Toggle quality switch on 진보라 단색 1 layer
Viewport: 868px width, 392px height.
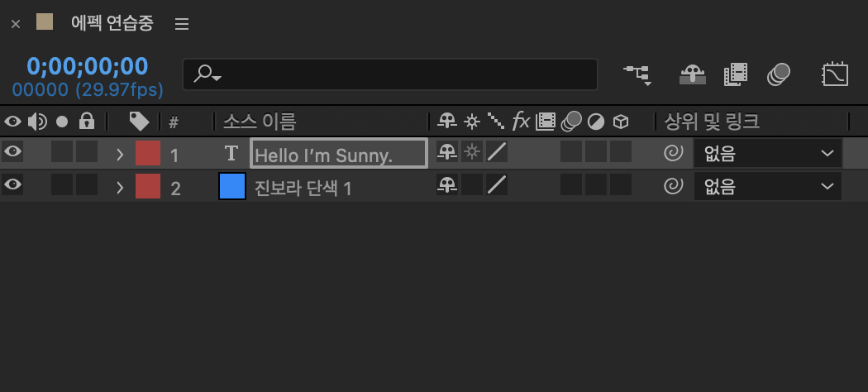(x=497, y=185)
